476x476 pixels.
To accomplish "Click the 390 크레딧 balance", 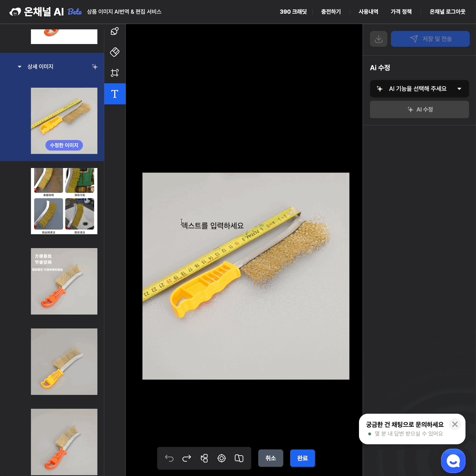I will click(x=293, y=12).
